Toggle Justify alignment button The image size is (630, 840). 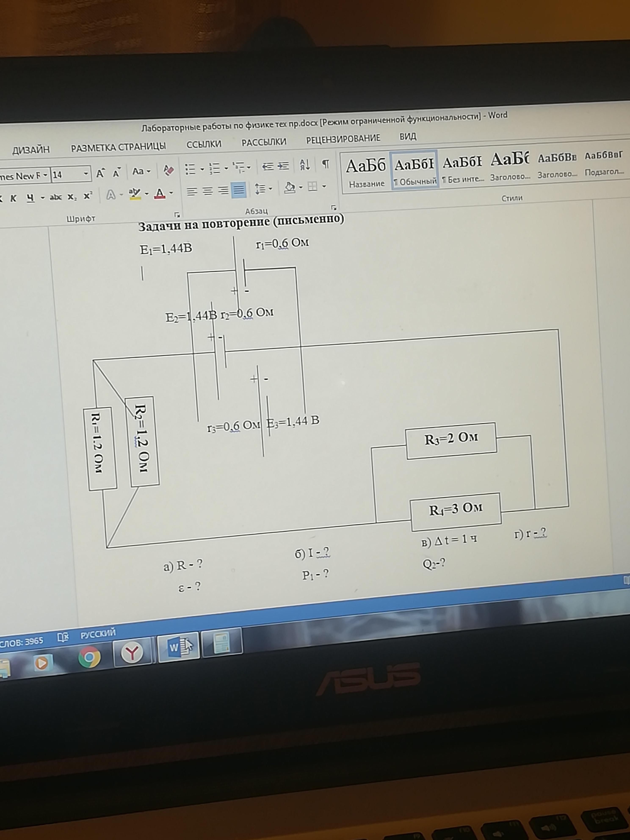[x=239, y=189]
